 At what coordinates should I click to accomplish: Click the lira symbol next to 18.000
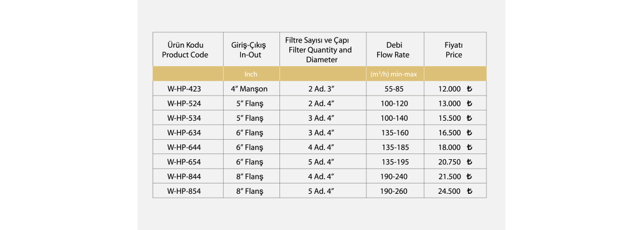point(469,148)
